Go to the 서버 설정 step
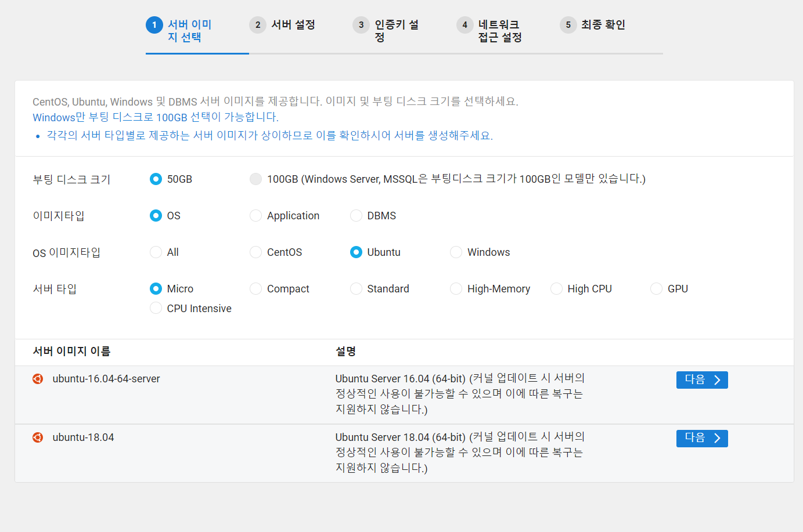This screenshot has width=803, height=532. click(293, 24)
